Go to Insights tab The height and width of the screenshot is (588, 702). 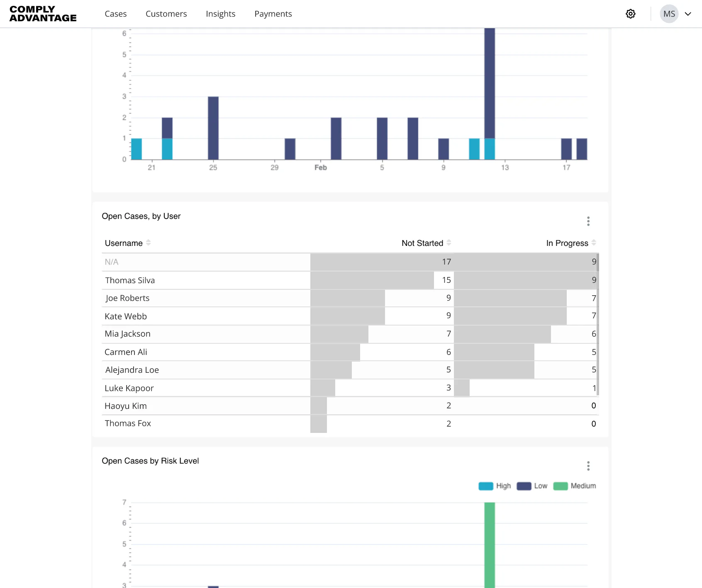[221, 14]
